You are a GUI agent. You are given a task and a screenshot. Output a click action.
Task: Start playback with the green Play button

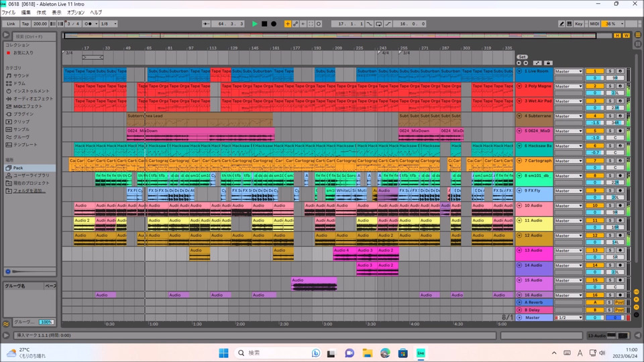[x=255, y=24]
